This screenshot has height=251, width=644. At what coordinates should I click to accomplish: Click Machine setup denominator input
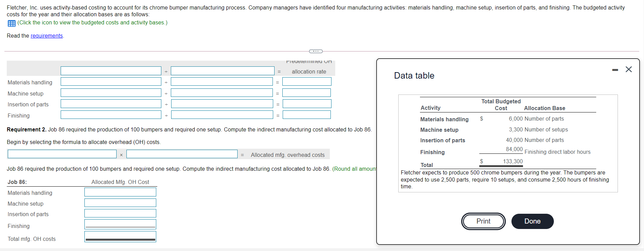pos(222,93)
